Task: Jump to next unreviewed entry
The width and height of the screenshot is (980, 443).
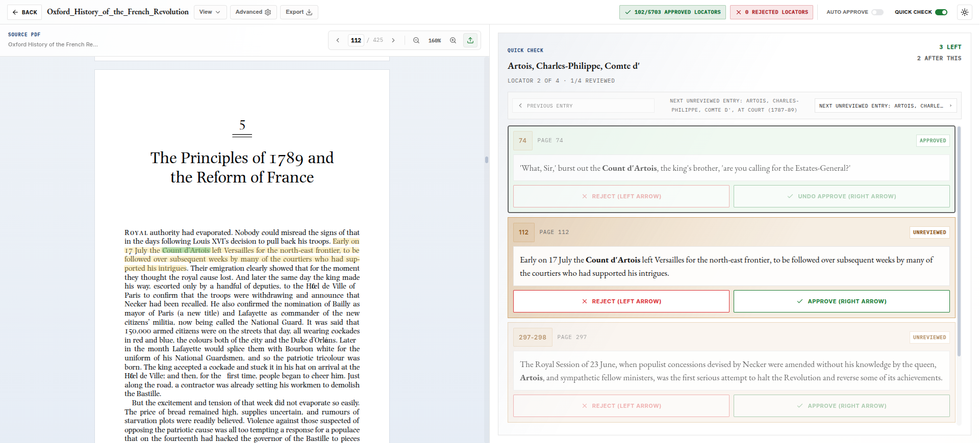Action: 885,106
